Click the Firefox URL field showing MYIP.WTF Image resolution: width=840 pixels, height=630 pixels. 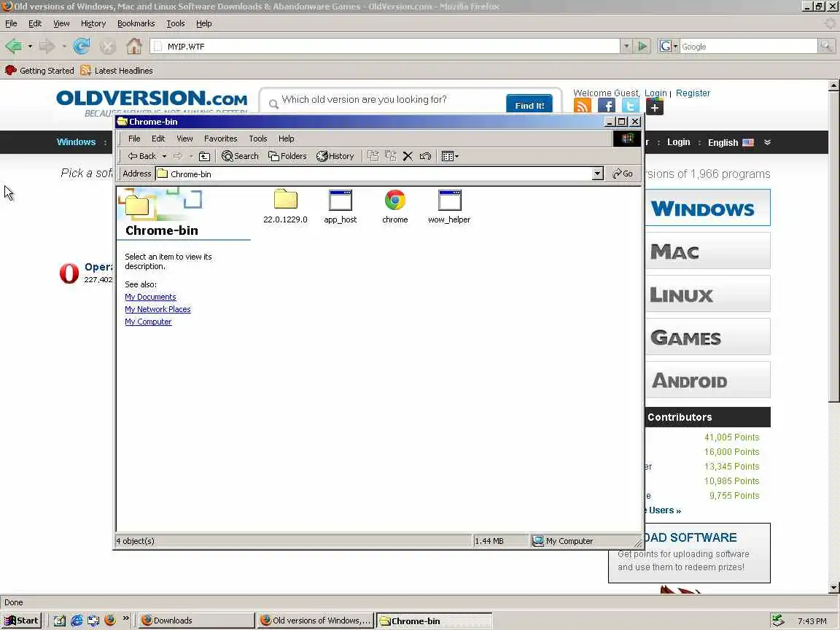point(385,46)
